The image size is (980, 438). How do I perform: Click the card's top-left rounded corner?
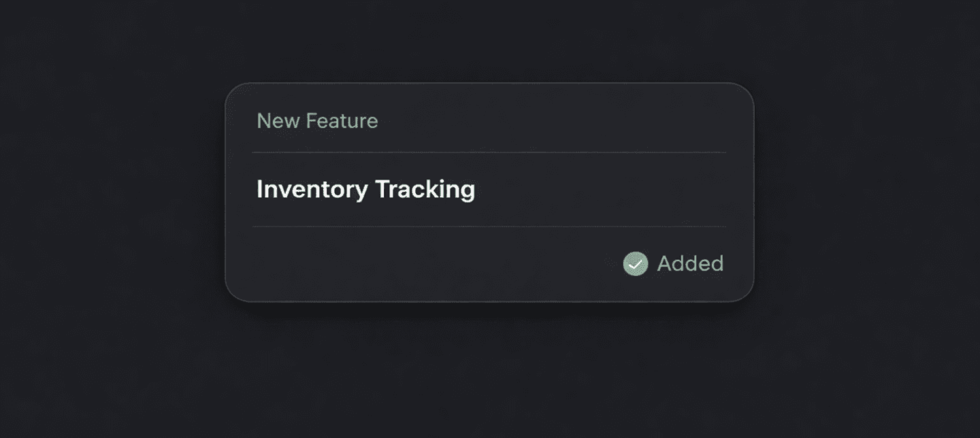click(235, 92)
